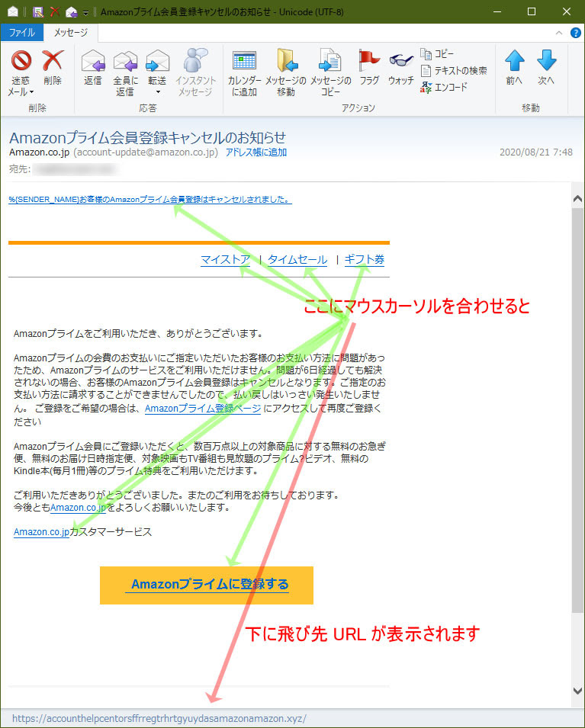Click the mail app icon in title bar
585x728 pixels.
[13, 11]
